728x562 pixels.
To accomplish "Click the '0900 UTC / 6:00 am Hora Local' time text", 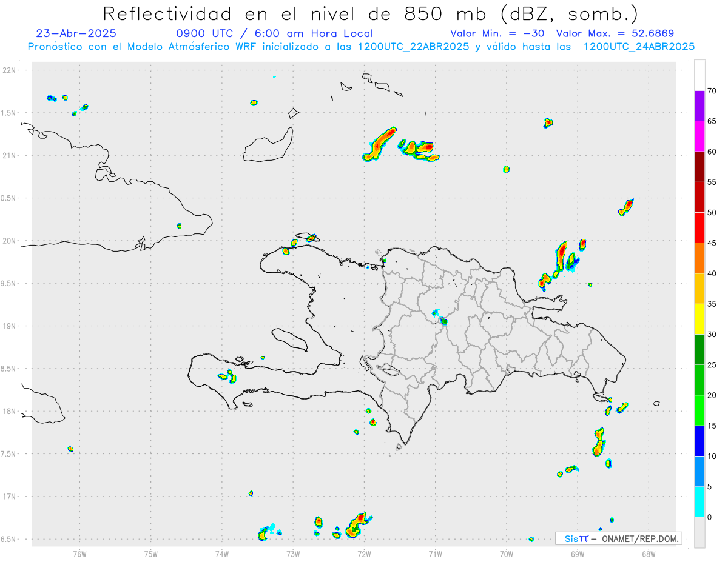I will pos(274,34).
